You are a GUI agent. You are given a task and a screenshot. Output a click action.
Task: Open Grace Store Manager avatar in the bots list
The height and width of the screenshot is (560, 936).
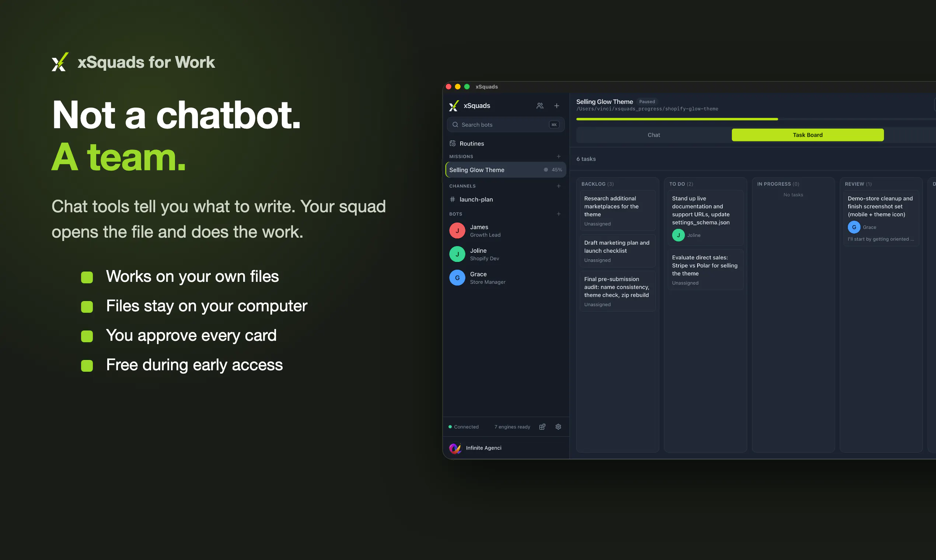tap(457, 278)
